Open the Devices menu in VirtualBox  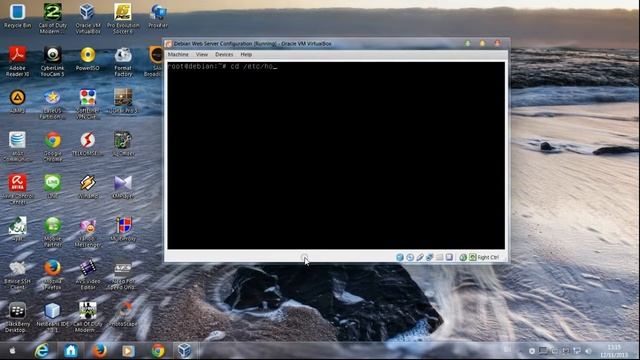pos(224,54)
